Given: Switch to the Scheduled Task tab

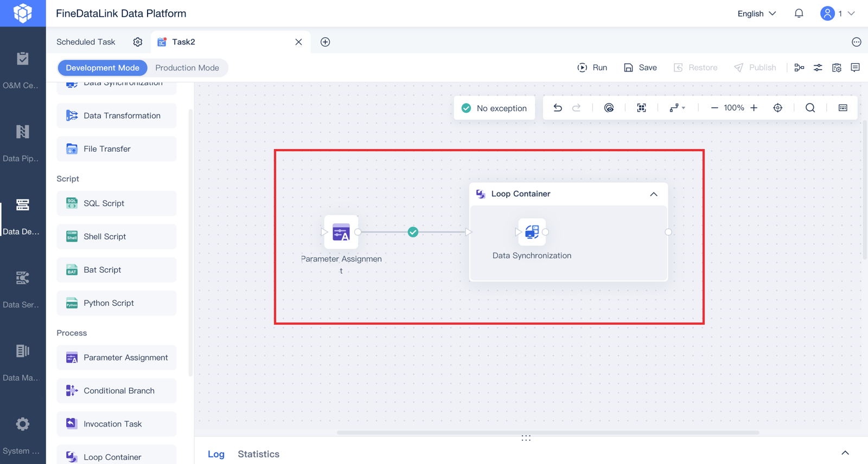Looking at the screenshot, I should [86, 42].
